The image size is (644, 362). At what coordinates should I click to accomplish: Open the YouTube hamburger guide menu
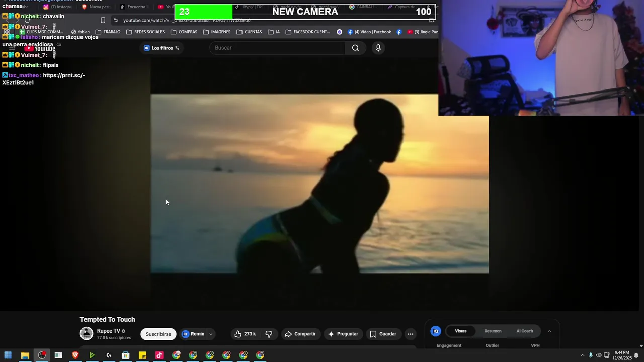click(x=12, y=48)
